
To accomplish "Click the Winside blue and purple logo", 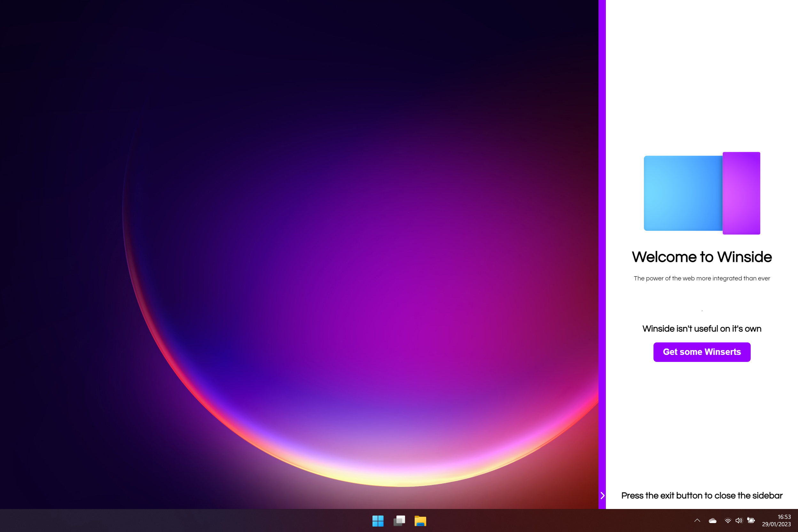I will click(x=702, y=193).
